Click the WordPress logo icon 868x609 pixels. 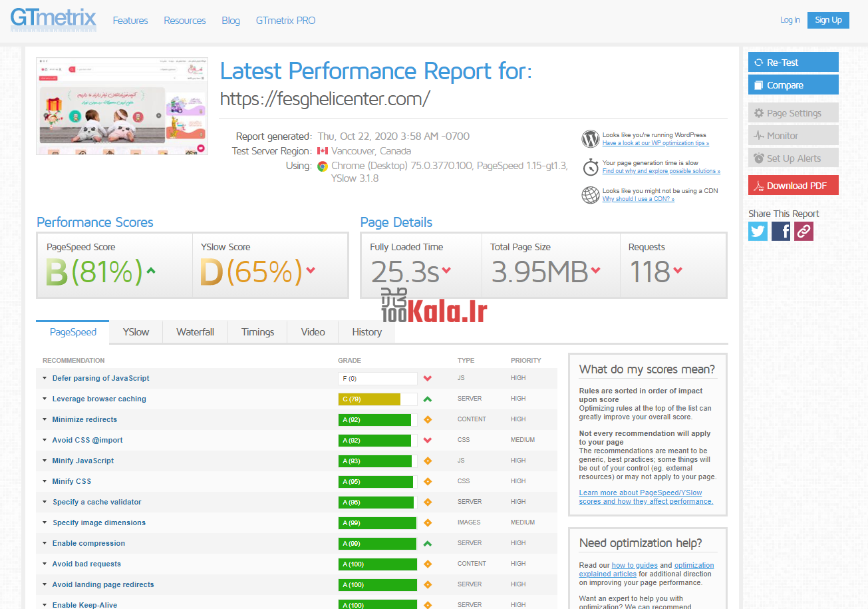[x=591, y=139]
